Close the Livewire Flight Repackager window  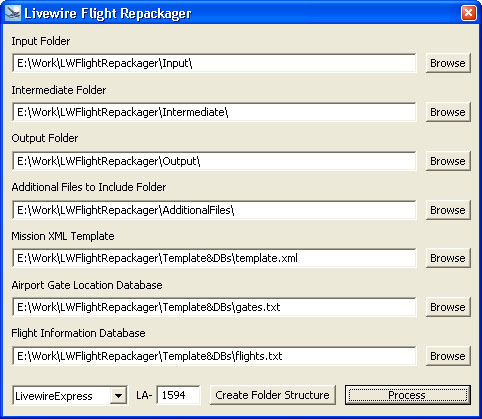tap(468, 13)
